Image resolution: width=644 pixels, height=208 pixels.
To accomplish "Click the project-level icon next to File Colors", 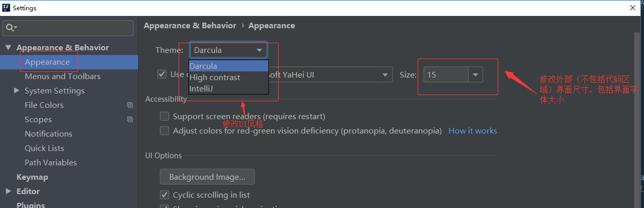I will [x=130, y=105].
